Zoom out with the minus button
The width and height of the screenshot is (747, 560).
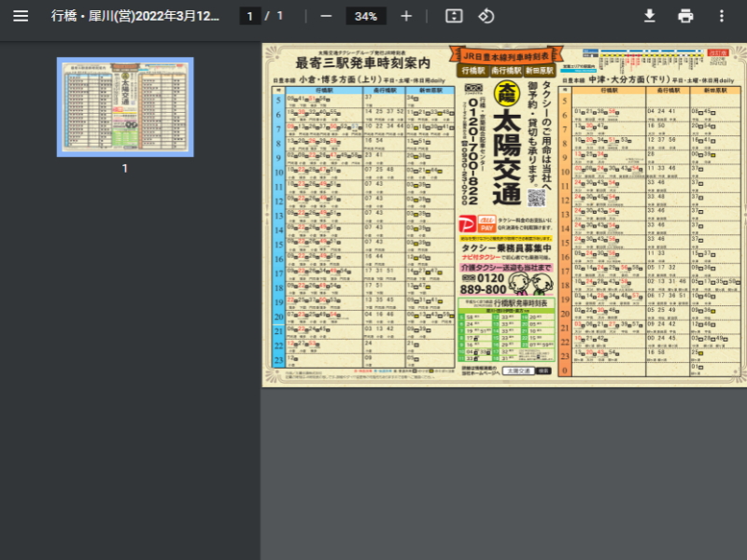[x=326, y=16]
